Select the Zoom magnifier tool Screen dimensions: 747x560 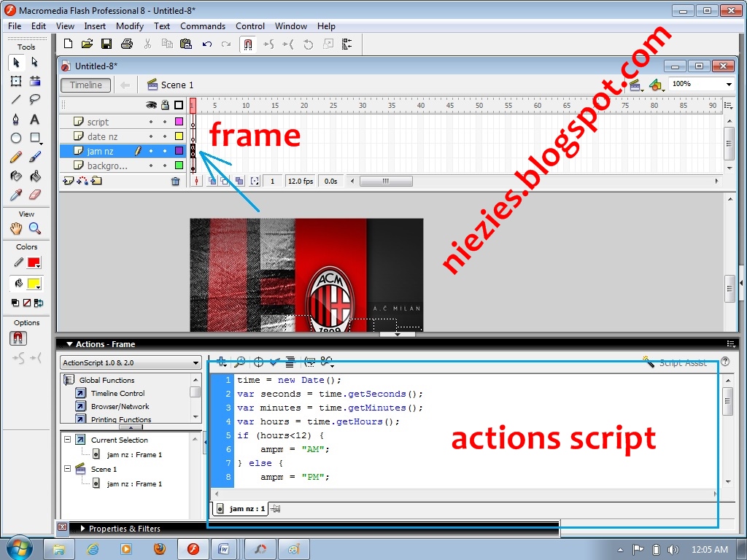point(34,228)
